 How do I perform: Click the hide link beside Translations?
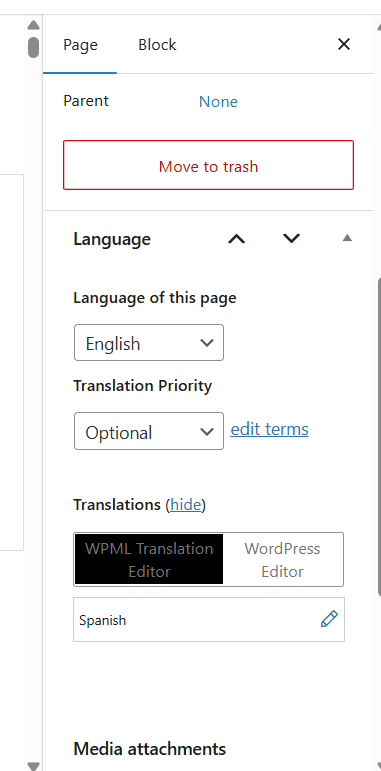click(x=186, y=505)
